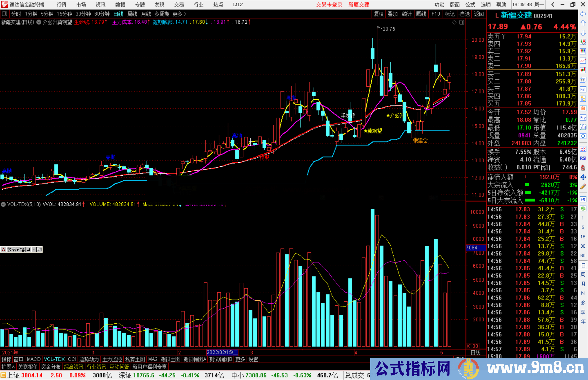588x380 pixels.
Task: Click the multi-window stacked pages sidebar icon
Action: [583, 80]
